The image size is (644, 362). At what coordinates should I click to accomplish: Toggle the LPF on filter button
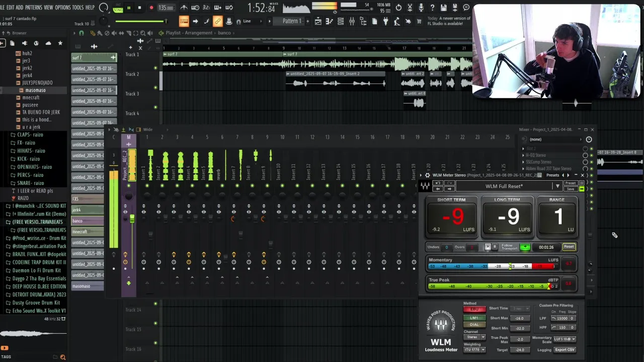tap(554, 318)
